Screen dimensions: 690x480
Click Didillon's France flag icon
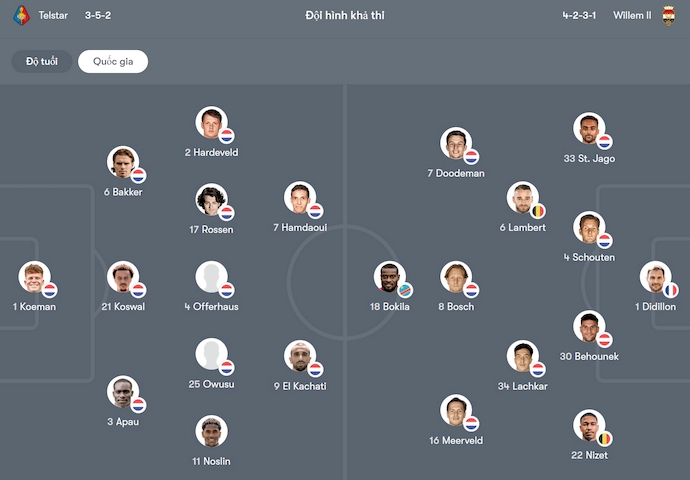(x=670, y=290)
